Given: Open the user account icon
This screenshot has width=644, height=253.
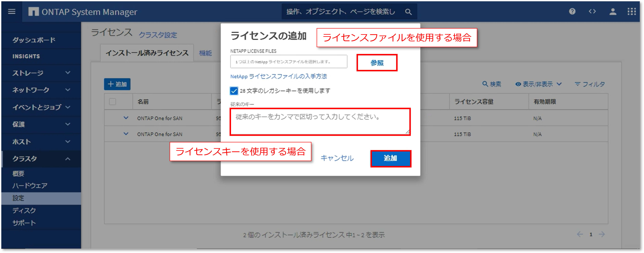Looking at the screenshot, I should [x=613, y=11].
